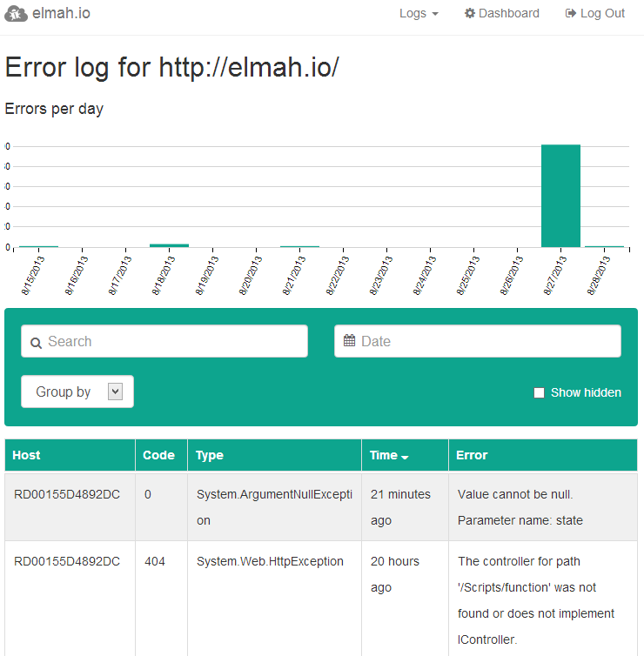Image resolution: width=644 pixels, height=656 pixels.
Task: Click the calendar icon in Date field
Action: point(349,340)
